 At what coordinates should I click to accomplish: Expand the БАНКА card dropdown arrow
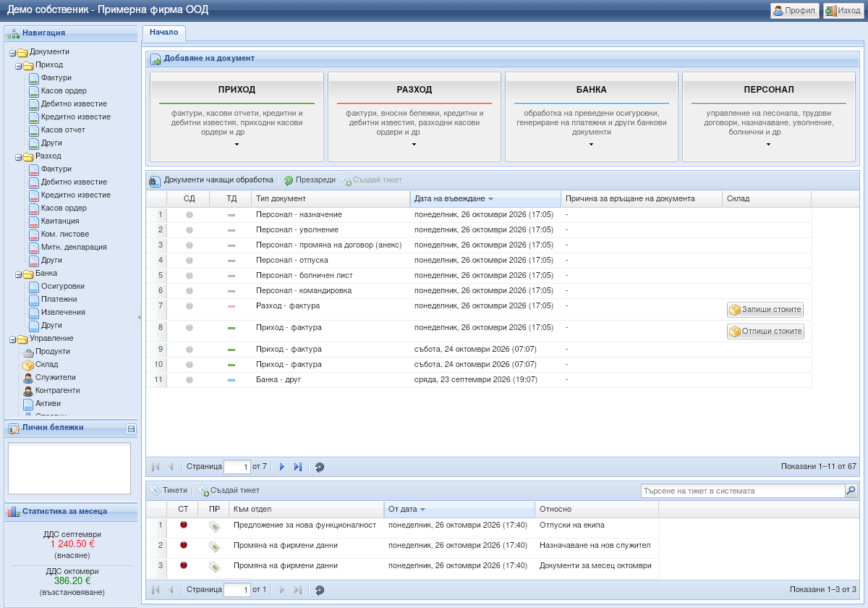click(x=591, y=144)
